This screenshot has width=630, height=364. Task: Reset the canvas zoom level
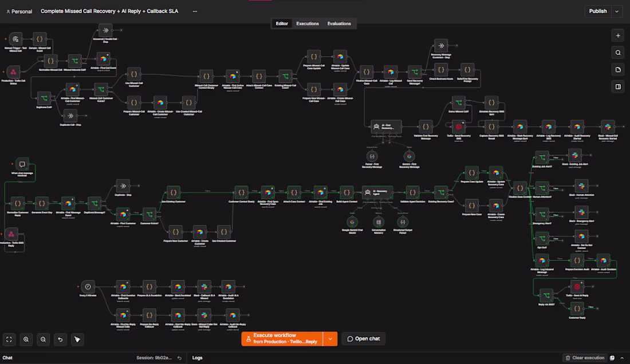pyautogui.click(x=60, y=339)
